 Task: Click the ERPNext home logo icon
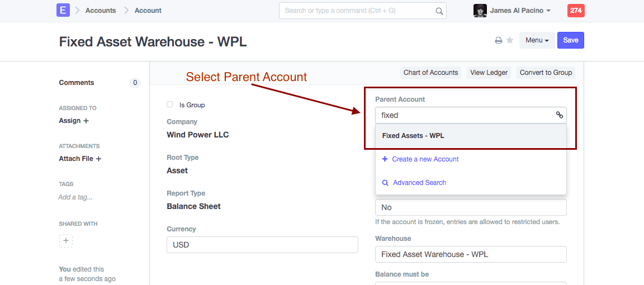click(x=63, y=10)
